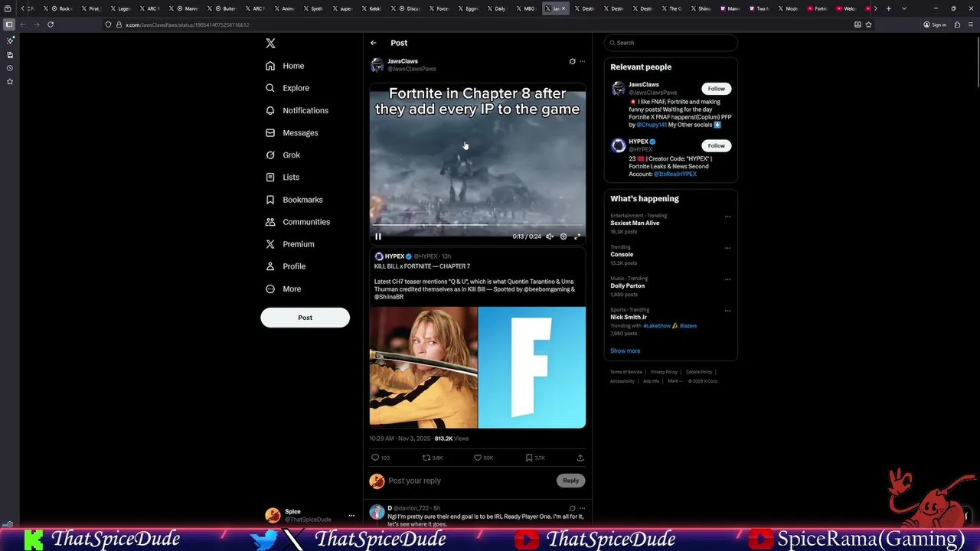Click the share post icon
Screen dimensions: 980x551
coord(580,458)
